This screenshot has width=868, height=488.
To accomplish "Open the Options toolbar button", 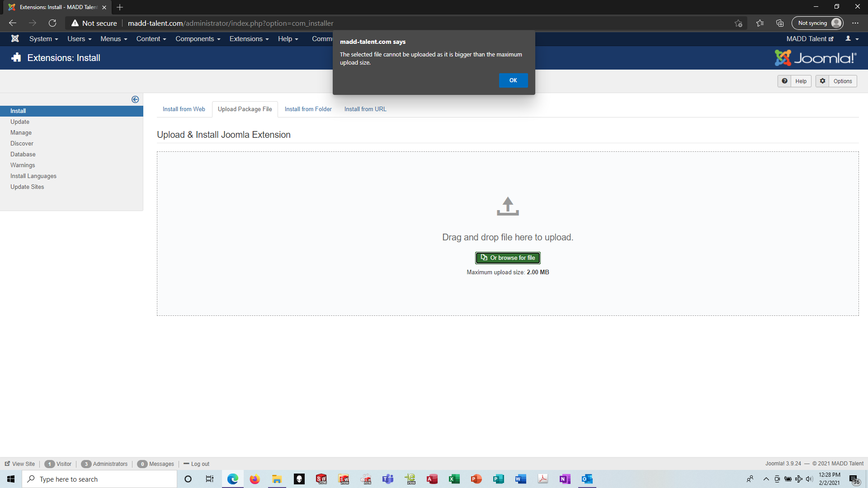I will (x=836, y=81).
